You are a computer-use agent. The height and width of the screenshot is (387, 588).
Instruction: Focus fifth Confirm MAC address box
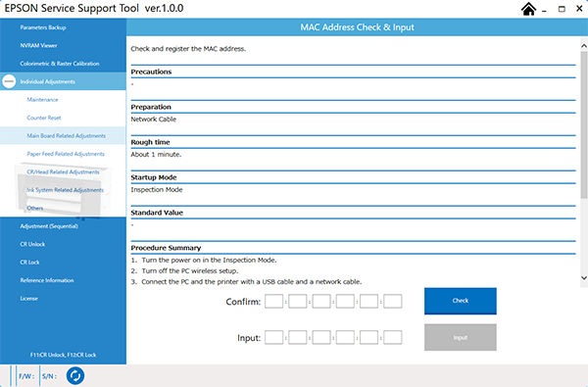(x=369, y=301)
